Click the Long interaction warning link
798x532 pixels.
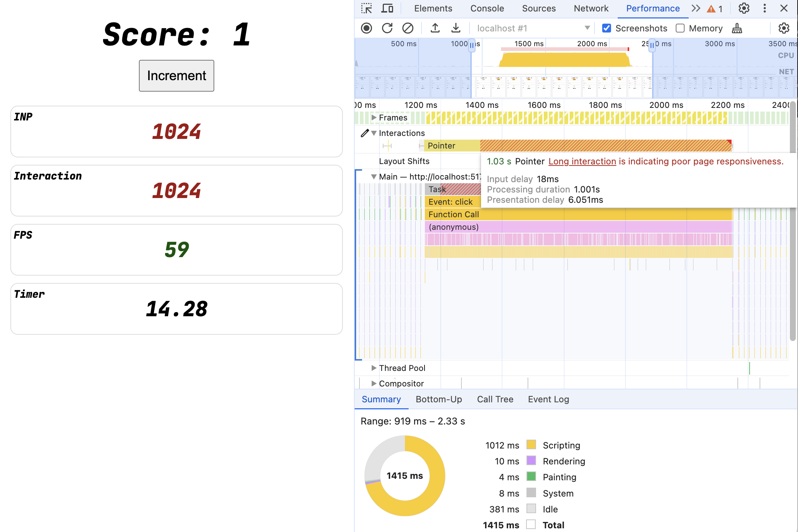coord(582,161)
